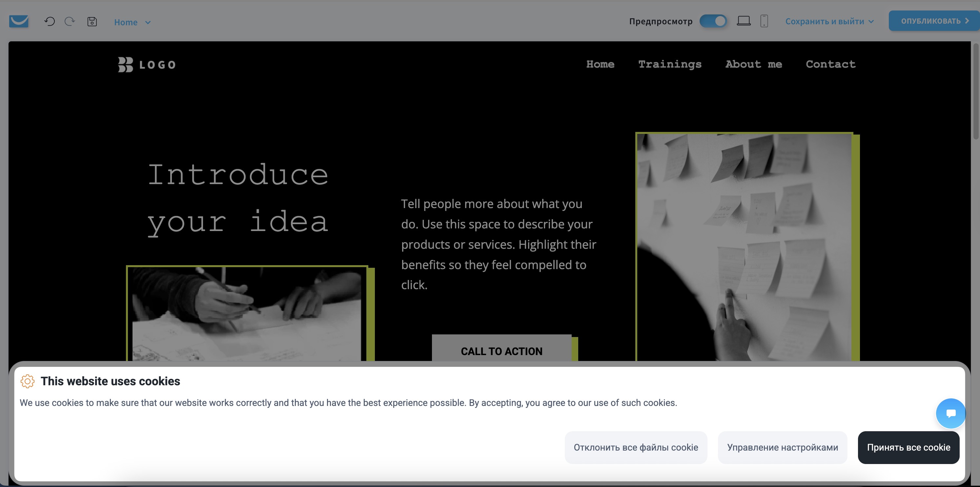Click the cookie settings gear icon
The height and width of the screenshot is (487, 980).
(x=28, y=381)
